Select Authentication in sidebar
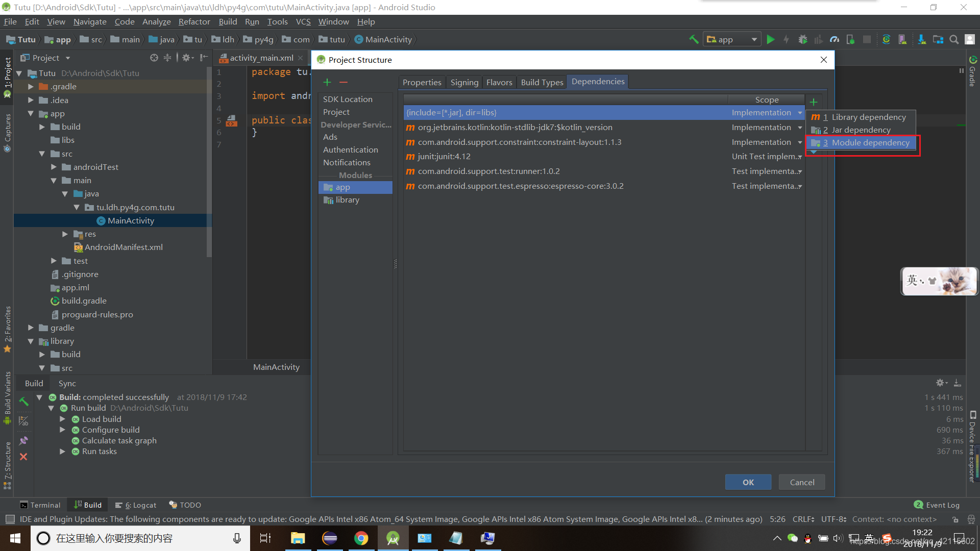This screenshot has height=551, width=980. [x=350, y=150]
